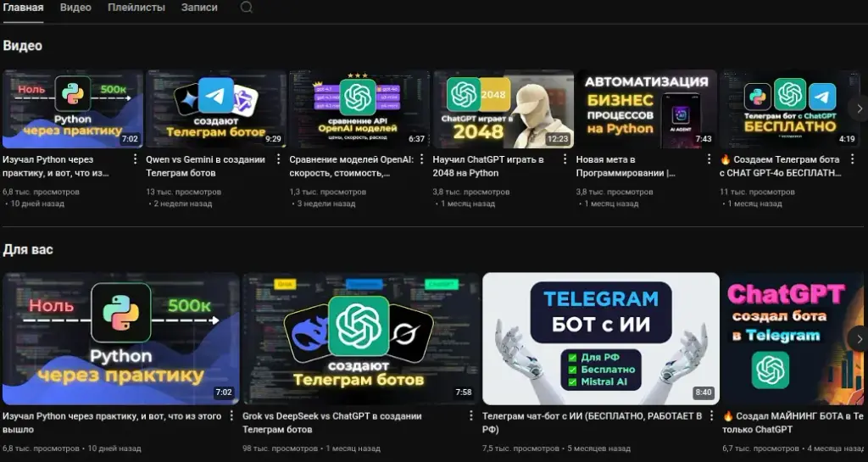The height and width of the screenshot is (462, 868).
Task: Open title 'Создаем Телеграм бота с CHAT GPT-4o БЕСПЛАТНО'
Action: (x=781, y=166)
